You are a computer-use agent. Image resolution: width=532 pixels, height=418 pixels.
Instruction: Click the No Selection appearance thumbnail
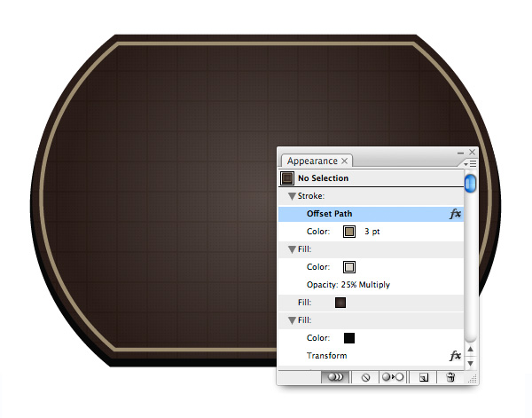287,178
